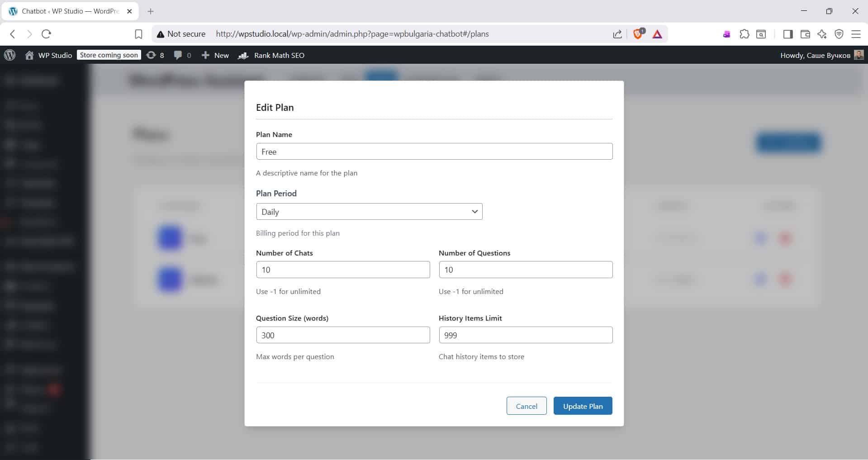Click the Plan Name text field
Image resolution: width=868 pixels, height=460 pixels.
pyautogui.click(x=434, y=152)
